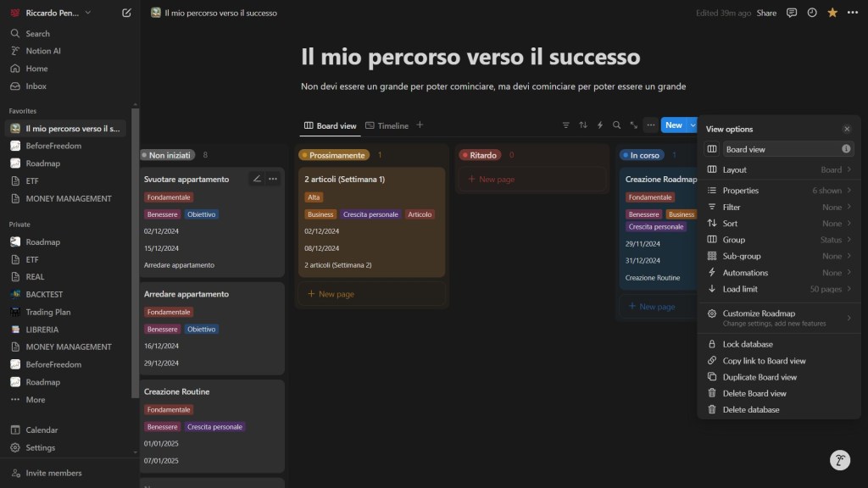Click the edit pencil on Svuotare appartamento card
The width and height of the screenshot is (868, 488).
click(255, 179)
